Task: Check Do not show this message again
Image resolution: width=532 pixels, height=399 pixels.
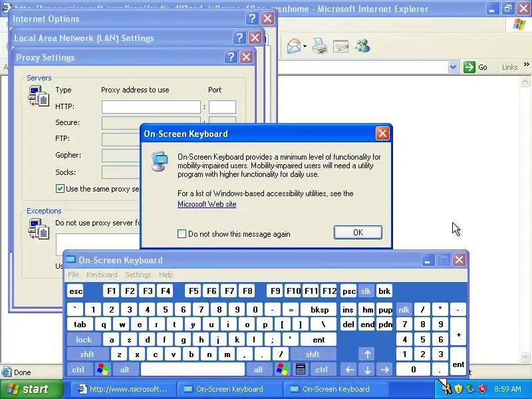Action: 182,234
